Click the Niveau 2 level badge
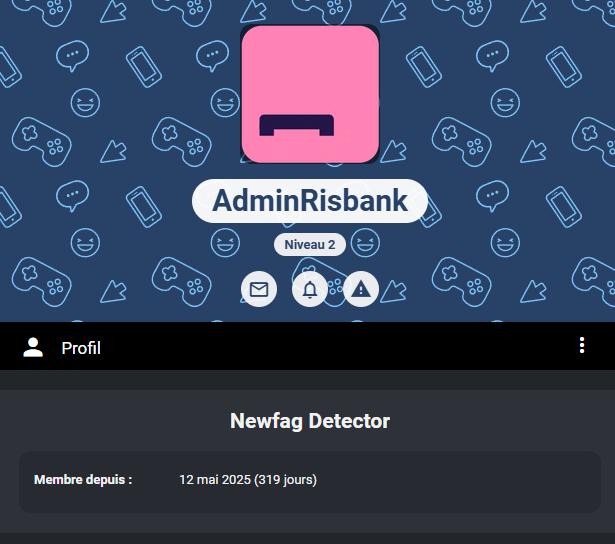The height and width of the screenshot is (544, 615). click(x=310, y=244)
